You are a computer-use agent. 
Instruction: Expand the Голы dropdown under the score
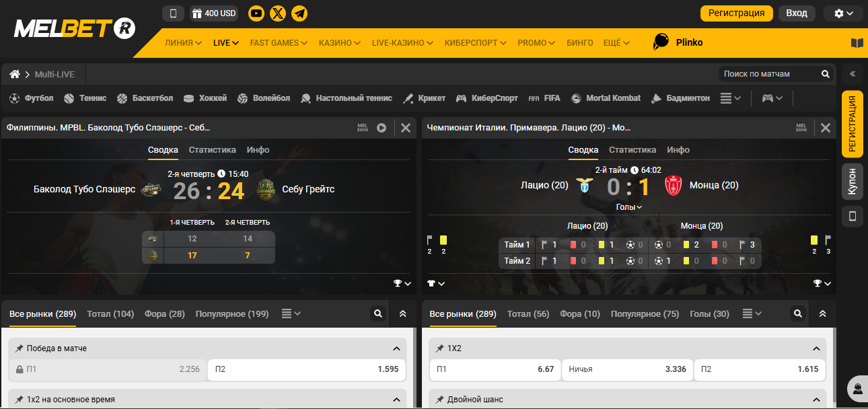point(629,207)
